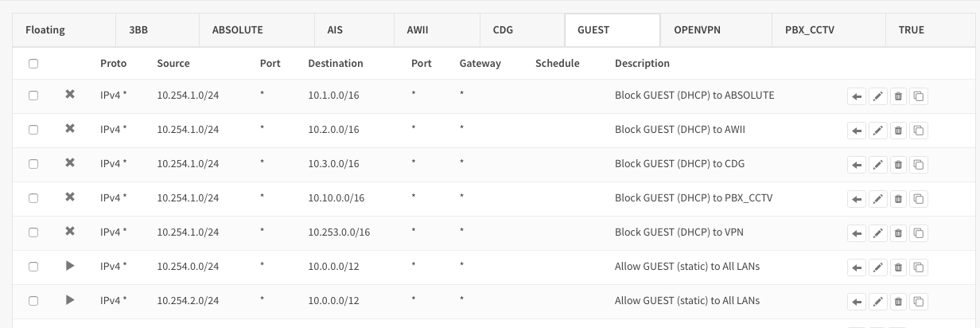Delete the Block GUEST to AWII rule
Viewport: 980px width, 328px height.
[x=898, y=131]
